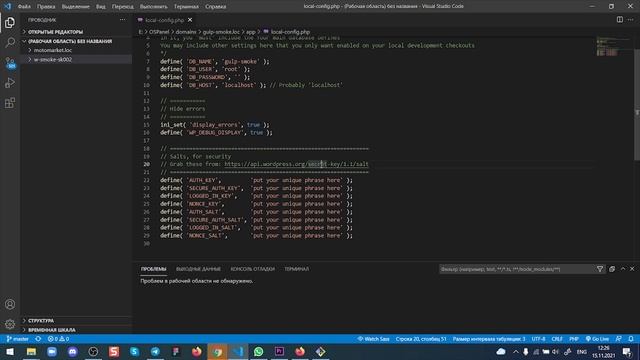Select the local-config.php editor tab

pyautogui.click(x=164, y=20)
